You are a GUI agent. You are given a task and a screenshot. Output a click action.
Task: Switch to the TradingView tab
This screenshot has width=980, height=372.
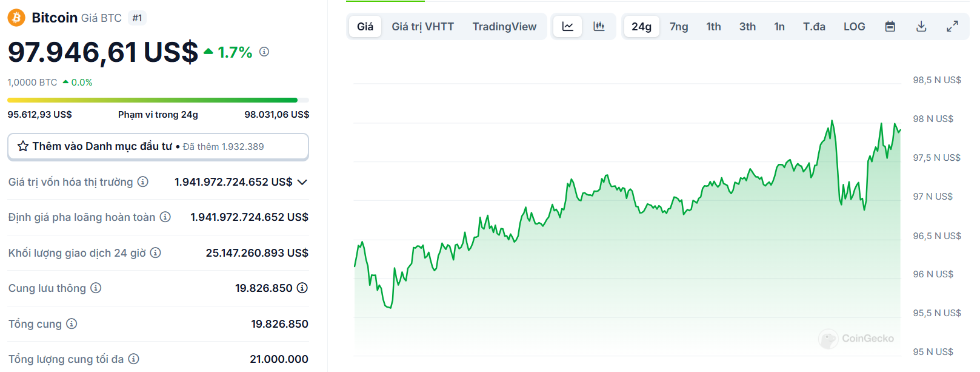click(x=504, y=26)
